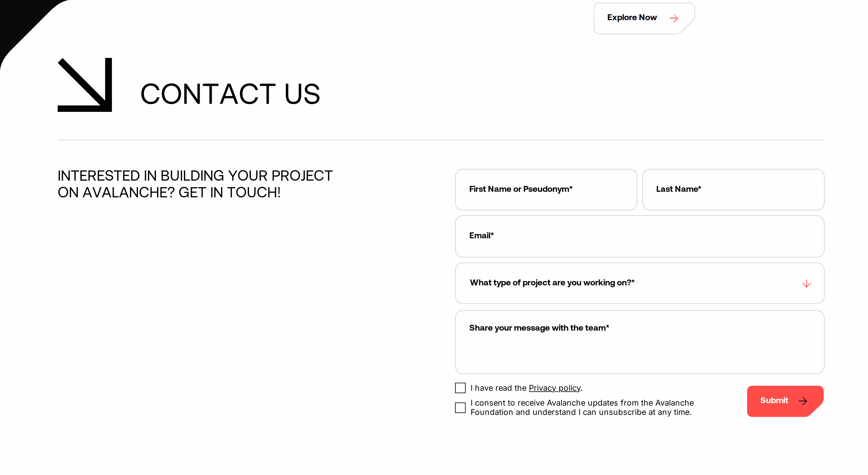Click the 'I consent to receive Avalanche updates' label
The width and height of the screenshot is (868, 475).
(582, 408)
